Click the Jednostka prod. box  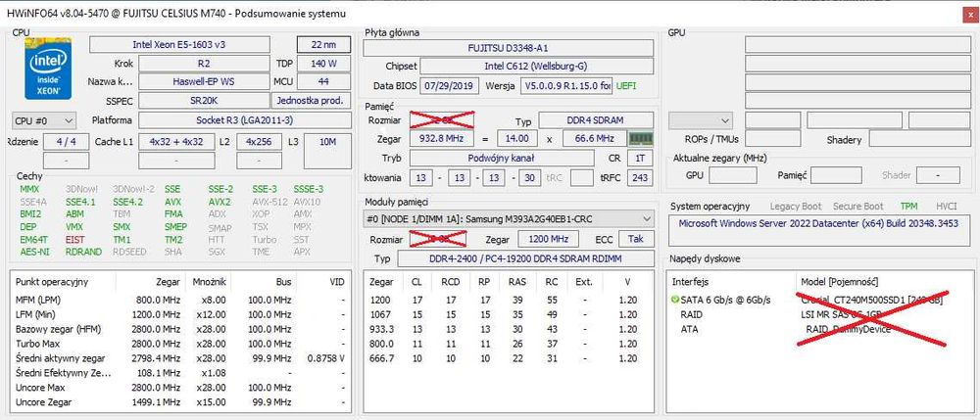click(311, 101)
